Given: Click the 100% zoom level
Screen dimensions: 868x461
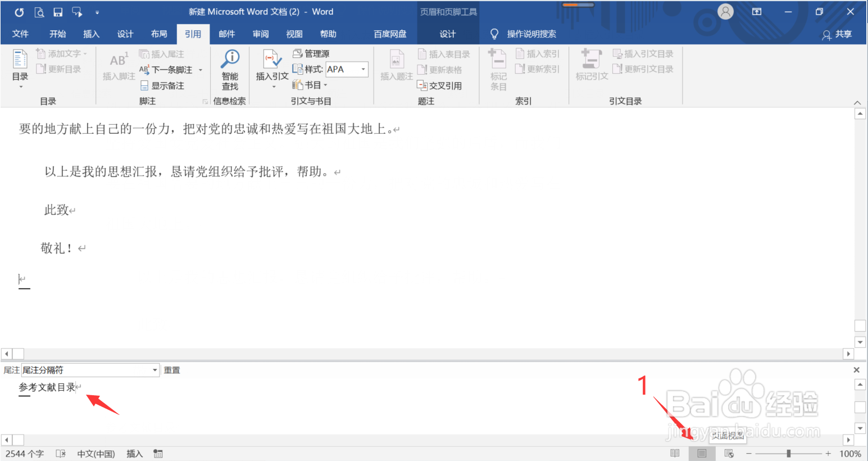Looking at the screenshot, I should point(850,454).
